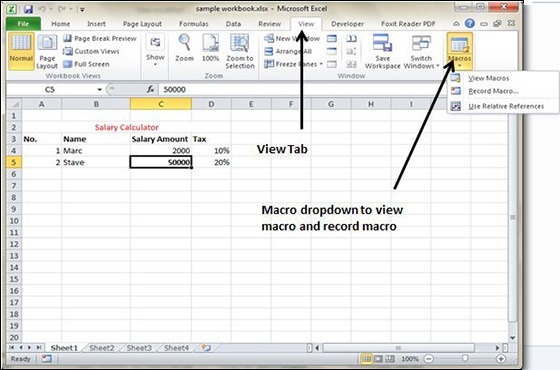Viewport: 560px width, 370px height.
Task: Open the File tab
Action: (23, 24)
